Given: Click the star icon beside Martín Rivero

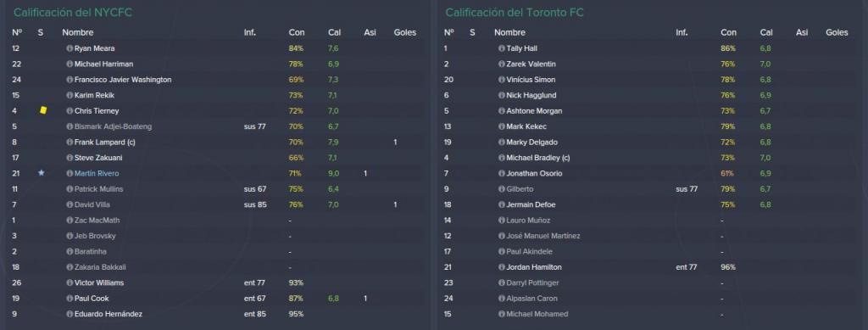Looking at the screenshot, I should point(41,173).
